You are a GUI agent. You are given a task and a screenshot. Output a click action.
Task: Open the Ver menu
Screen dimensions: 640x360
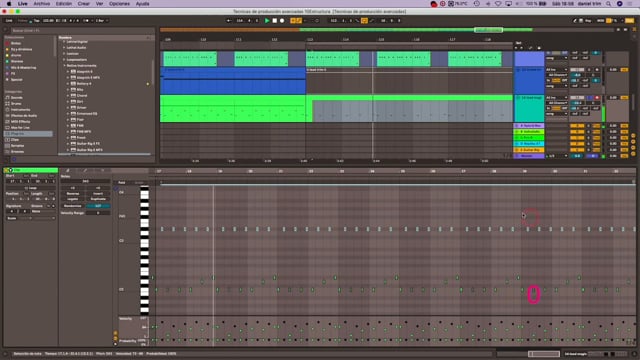(99, 4)
